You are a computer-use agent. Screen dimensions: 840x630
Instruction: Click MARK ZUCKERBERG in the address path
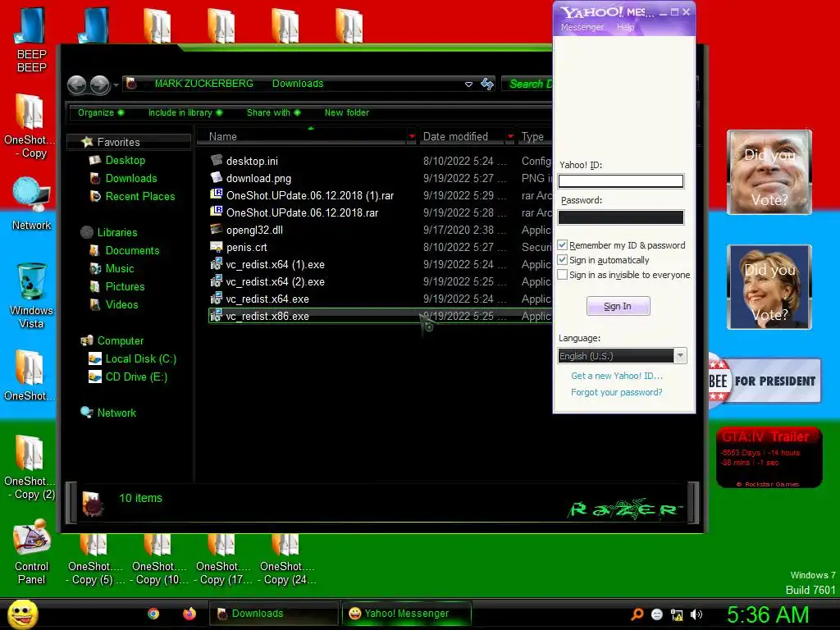(x=203, y=84)
